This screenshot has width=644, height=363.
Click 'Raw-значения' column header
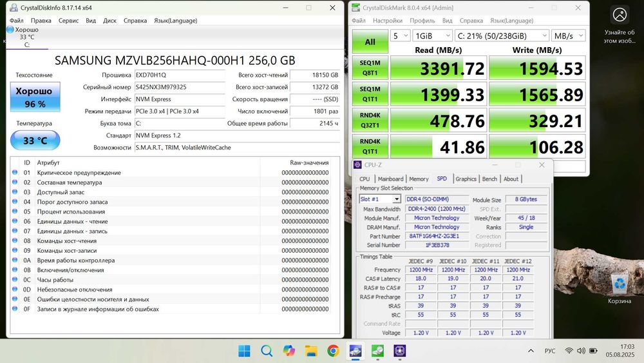pyautogui.click(x=309, y=162)
